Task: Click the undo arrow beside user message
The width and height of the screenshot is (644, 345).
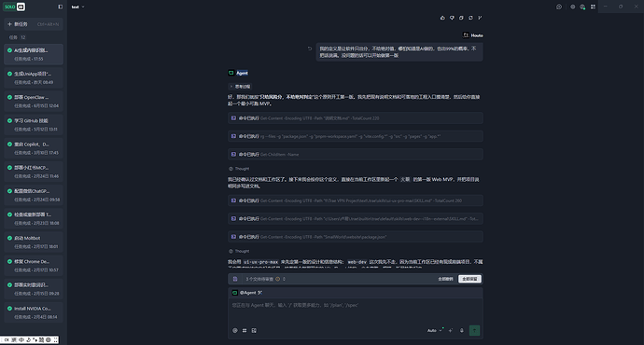Action: [x=310, y=48]
